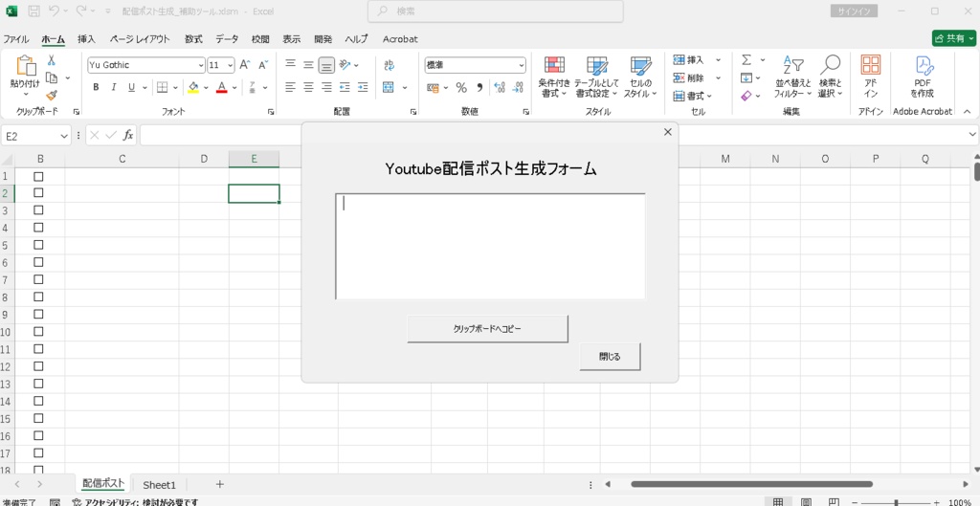Click the Wrap Text icon

point(389,65)
